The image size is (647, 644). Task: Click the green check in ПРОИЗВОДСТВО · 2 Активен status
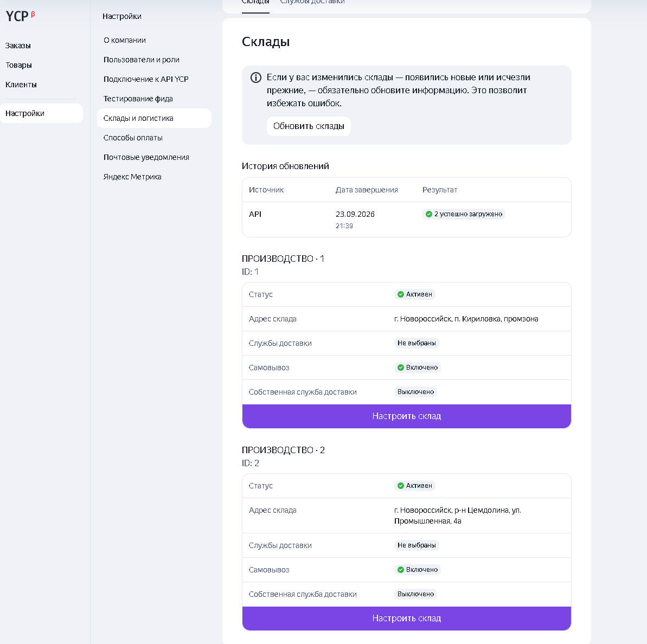coord(400,486)
